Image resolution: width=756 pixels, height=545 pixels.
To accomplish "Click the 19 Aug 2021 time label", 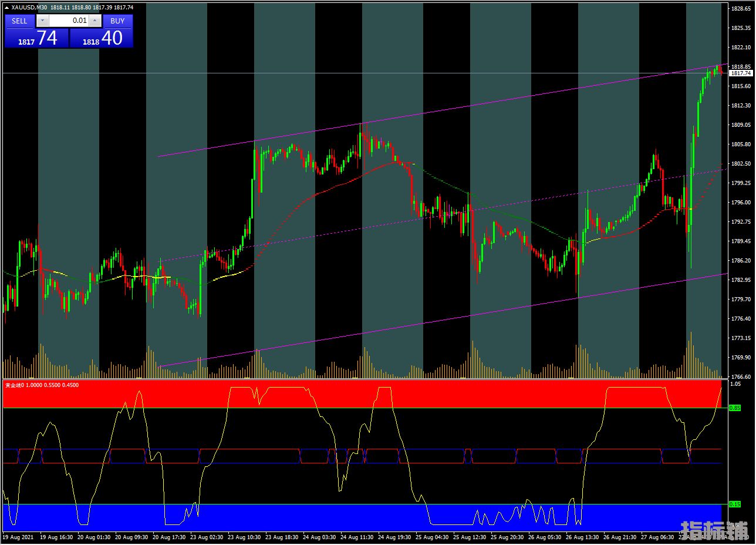I will (x=18, y=537).
